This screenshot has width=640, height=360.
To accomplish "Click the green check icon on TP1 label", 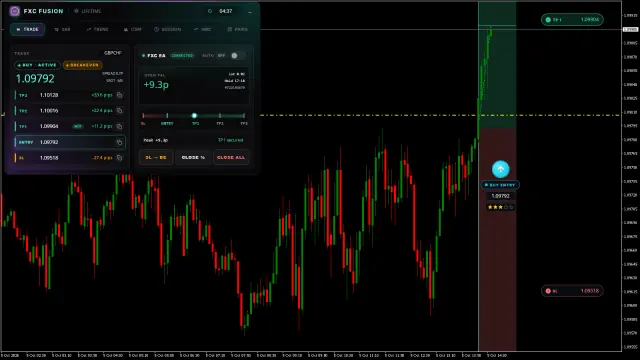I will point(548,20).
